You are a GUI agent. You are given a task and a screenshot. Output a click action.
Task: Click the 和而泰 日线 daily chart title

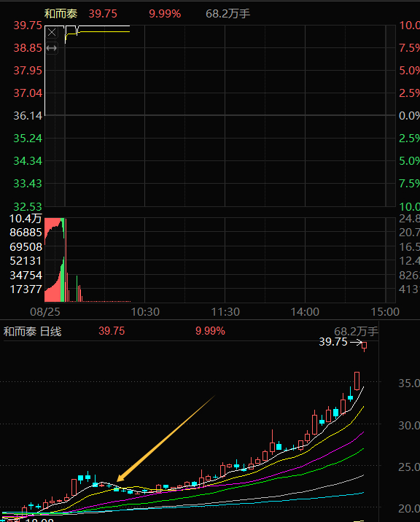click(x=32, y=332)
